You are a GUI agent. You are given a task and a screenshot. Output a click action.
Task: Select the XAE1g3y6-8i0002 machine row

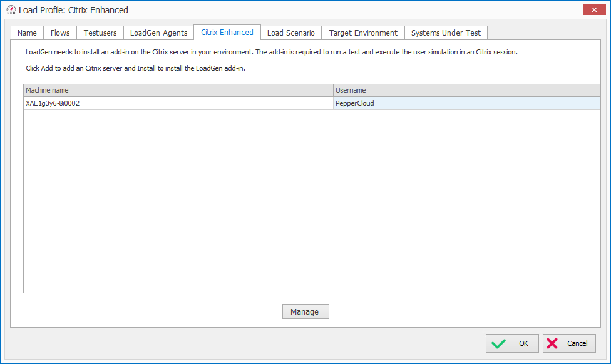click(178, 104)
